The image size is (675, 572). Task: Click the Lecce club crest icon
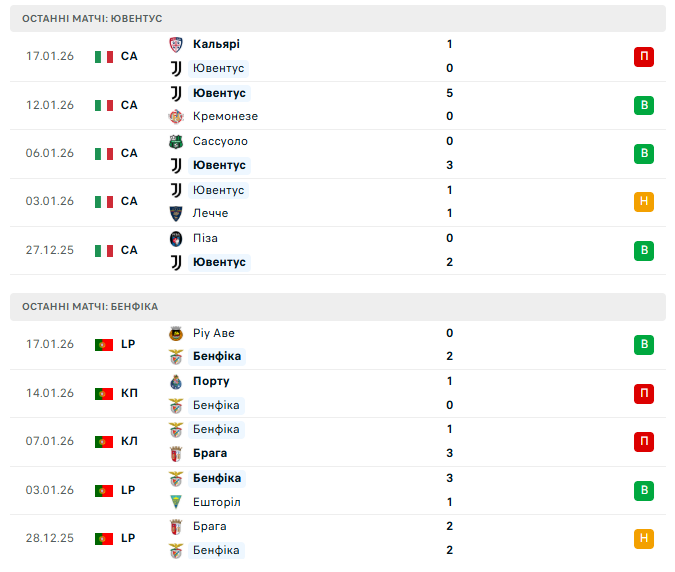[x=176, y=213]
